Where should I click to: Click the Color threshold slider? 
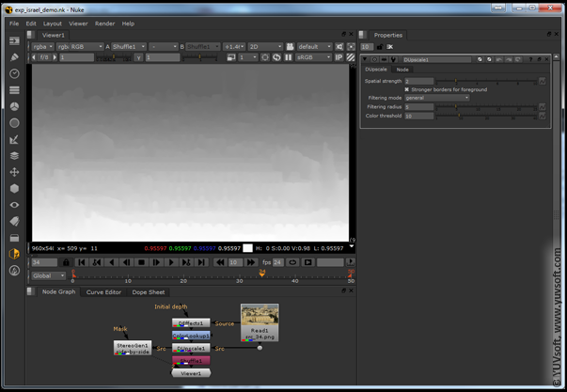coord(485,116)
